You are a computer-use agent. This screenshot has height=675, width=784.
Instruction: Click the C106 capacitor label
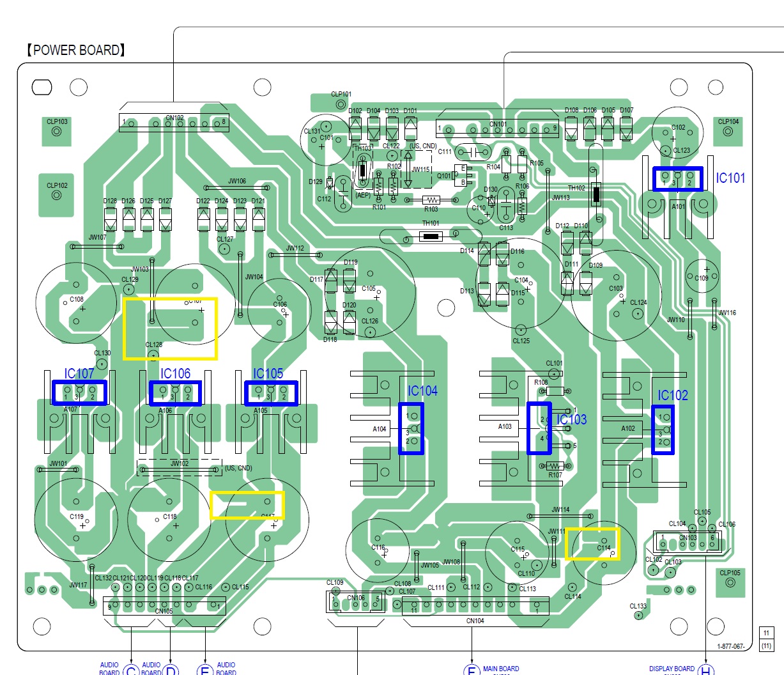coord(280,305)
